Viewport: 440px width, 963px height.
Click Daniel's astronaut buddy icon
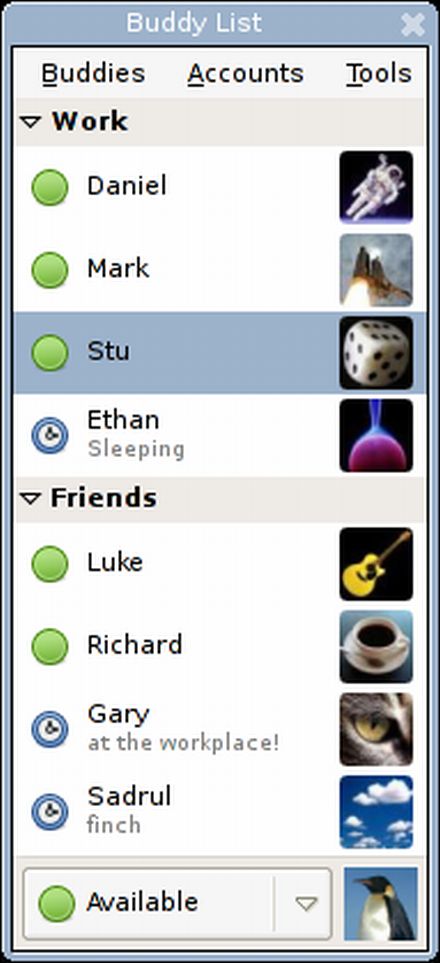click(x=376, y=187)
